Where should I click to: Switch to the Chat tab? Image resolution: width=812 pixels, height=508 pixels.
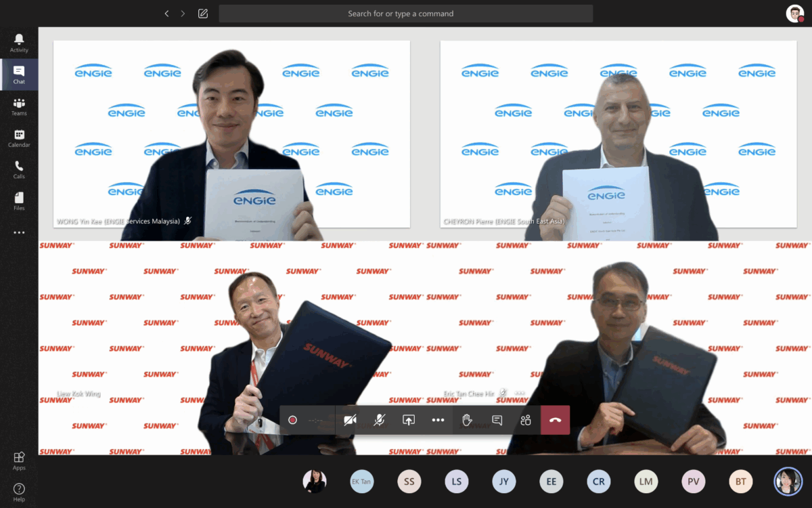click(x=19, y=75)
